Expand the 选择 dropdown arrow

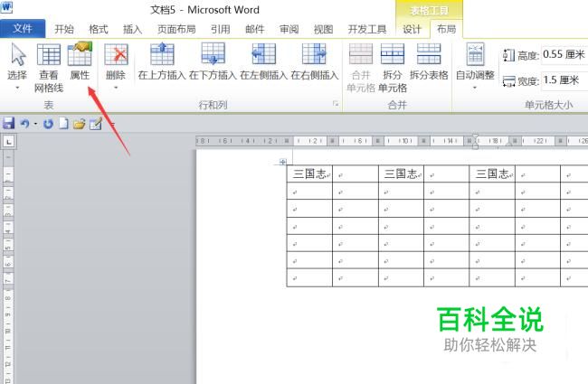pos(17,88)
